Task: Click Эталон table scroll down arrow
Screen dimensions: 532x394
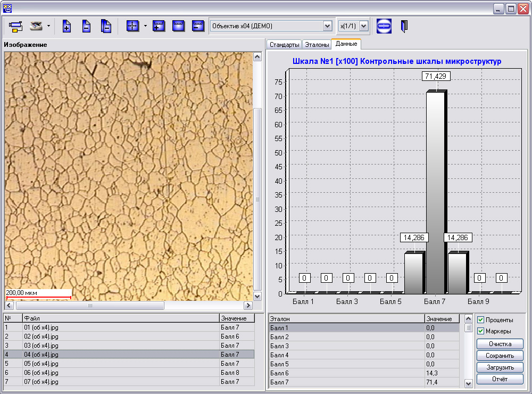Action: tap(468, 384)
